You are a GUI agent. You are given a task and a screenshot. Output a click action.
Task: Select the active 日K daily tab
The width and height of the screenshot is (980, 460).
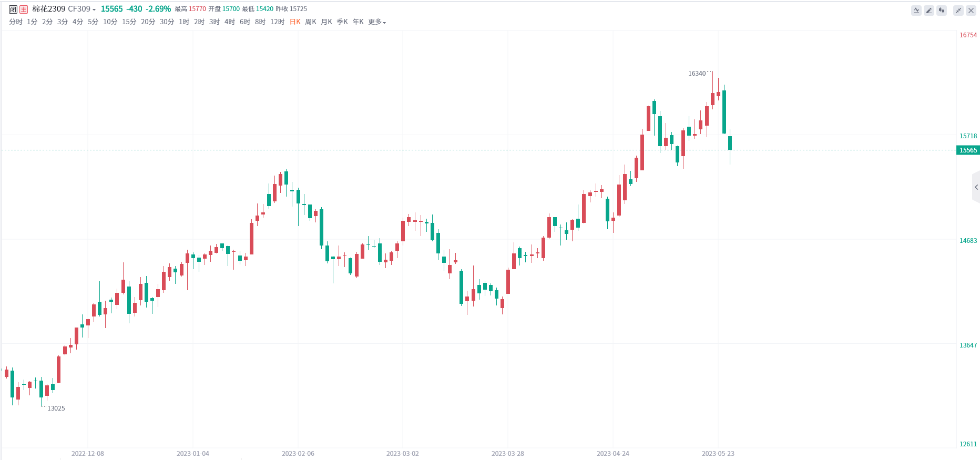pyautogui.click(x=295, y=22)
